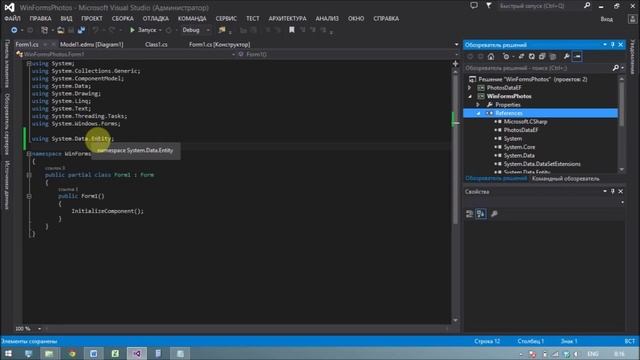Open the ФАЙЛ menu
The width and height of the screenshot is (640, 360).
(12, 18)
